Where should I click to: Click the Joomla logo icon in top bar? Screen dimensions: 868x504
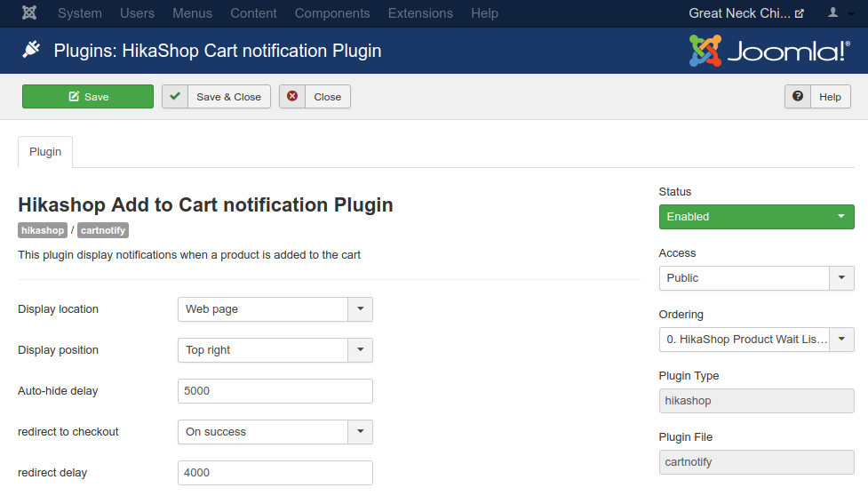tap(29, 13)
